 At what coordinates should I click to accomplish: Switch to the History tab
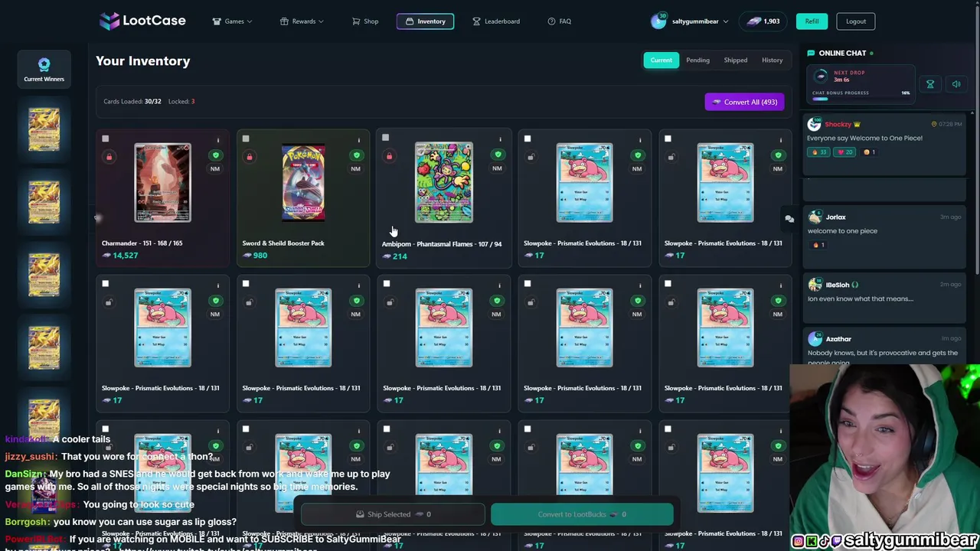pyautogui.click(x=772, y=60)
